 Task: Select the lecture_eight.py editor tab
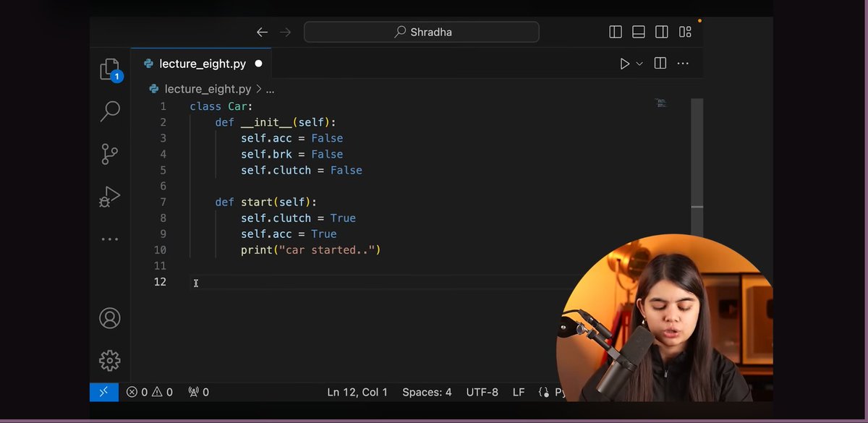point(203,64)
